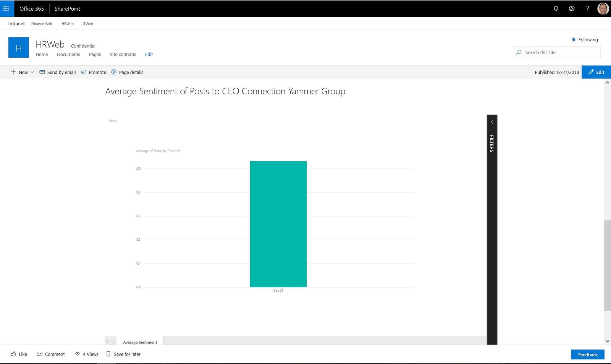Go to next report page arrow
Screen dimensions: 611x364
tap(114, 342)
